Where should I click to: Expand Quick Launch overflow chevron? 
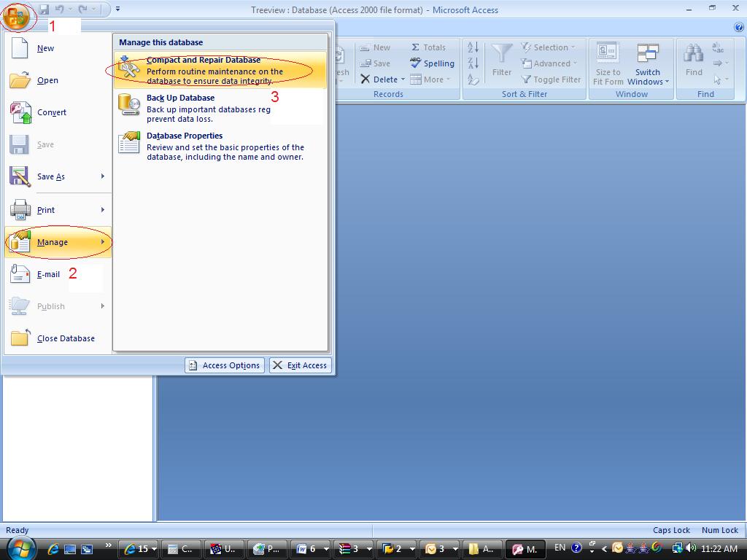pos(109,545)
